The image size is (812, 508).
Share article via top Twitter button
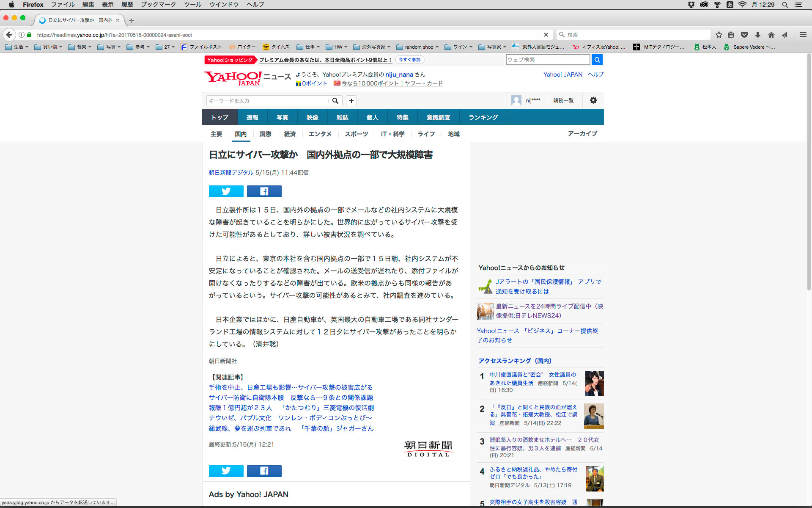coord(226,191)
